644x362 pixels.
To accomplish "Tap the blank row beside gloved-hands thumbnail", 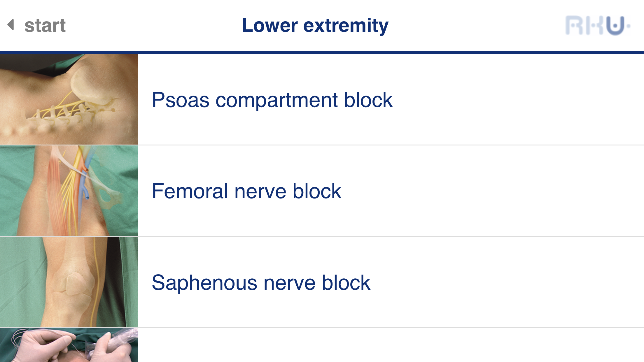I will pyautogui.click(x=391, y=345).
